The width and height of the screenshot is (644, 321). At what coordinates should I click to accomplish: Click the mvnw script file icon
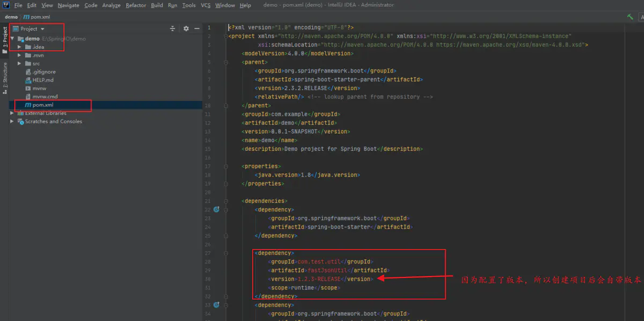point(28,88)
